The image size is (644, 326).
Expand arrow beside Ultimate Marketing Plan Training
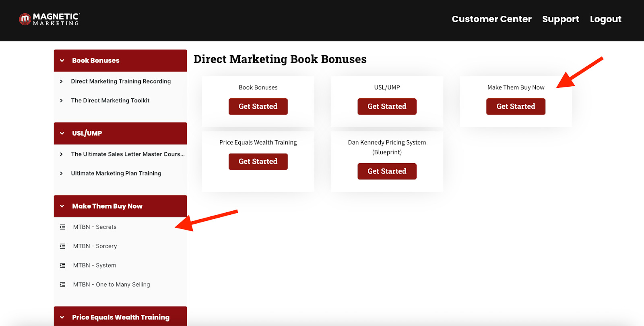pyautogui.click(x=61, y=174)
